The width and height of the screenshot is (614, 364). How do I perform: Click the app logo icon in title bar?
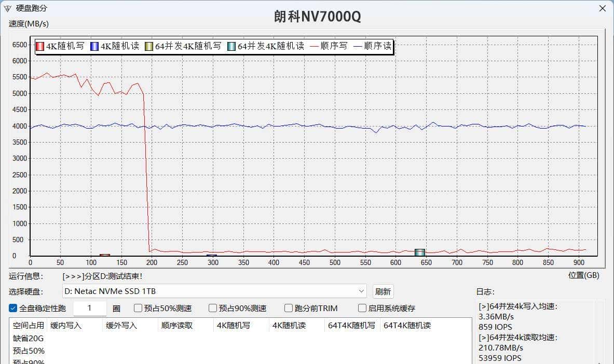pyautogui.click(x=6, y=9)
